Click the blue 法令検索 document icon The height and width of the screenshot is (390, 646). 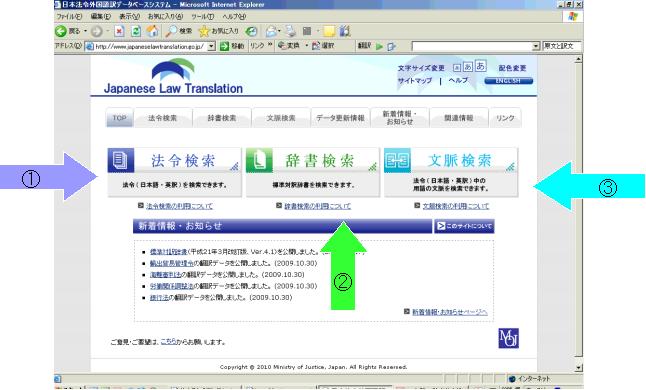[x=121, y=160]
